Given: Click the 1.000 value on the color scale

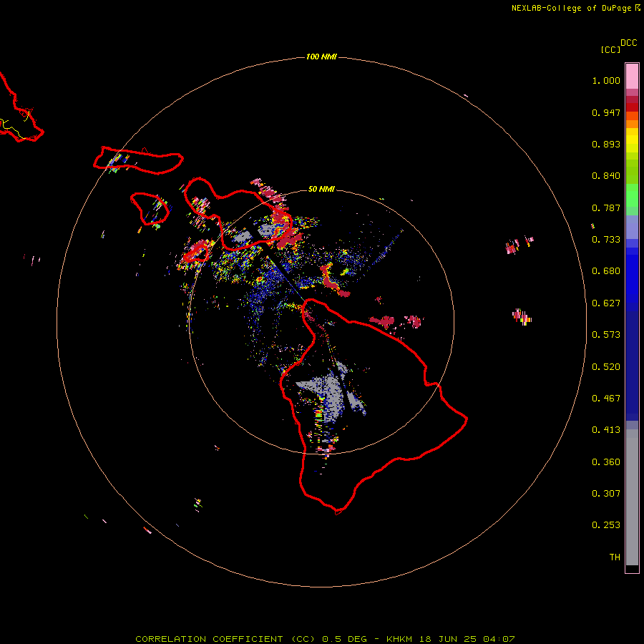Looking at the screenshot, I should (x=606, y=80).
